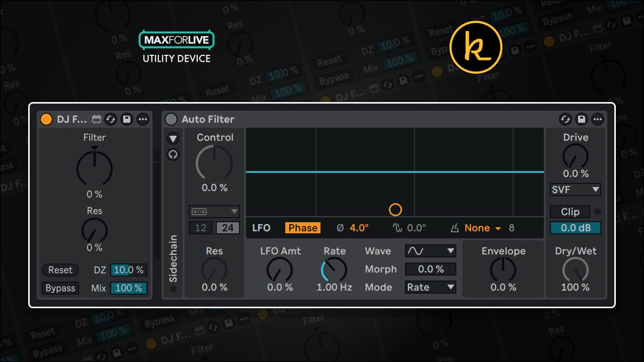Click the Reset button
This screenshot has width=644, height=362.
[x=60, y=270]
